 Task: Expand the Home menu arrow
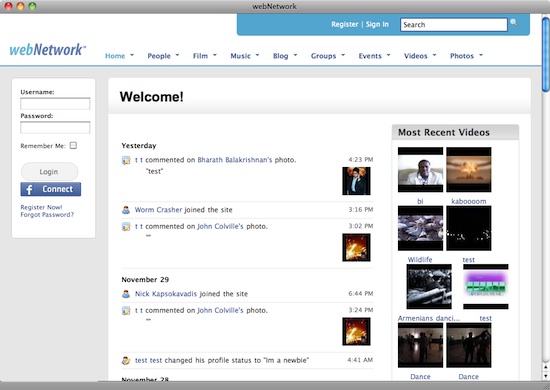click(x=132, y=55)
